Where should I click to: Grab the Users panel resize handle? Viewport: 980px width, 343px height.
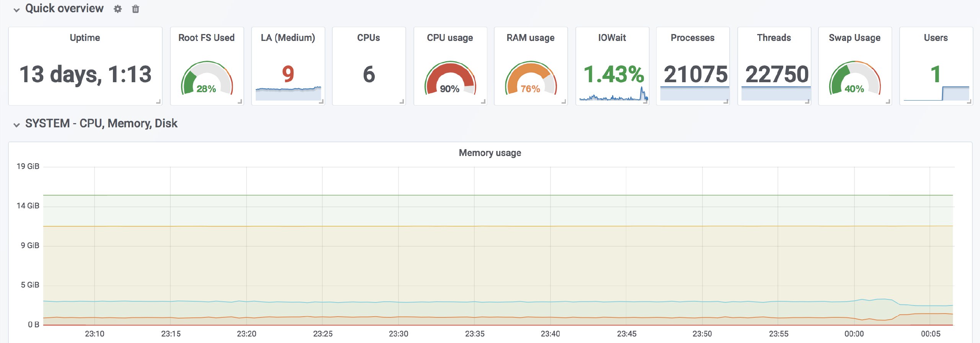969,102
